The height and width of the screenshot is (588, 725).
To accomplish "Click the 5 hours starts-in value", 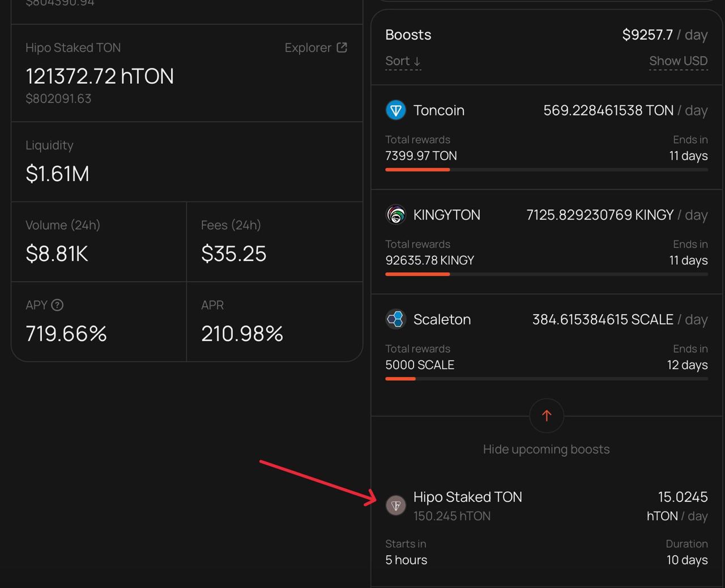I will click(x=406, y=560).
